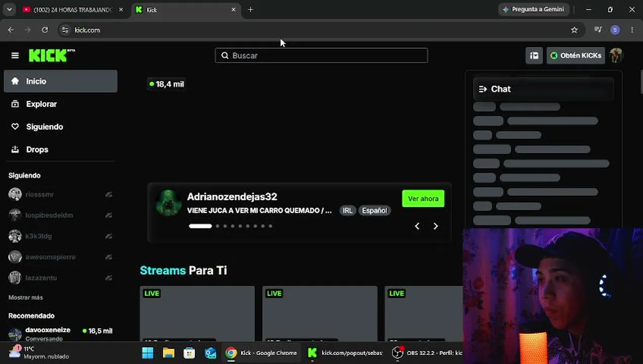The width and height of the screenshot is (643, 364).
Task: Open Outlook from taskbar
Action: point(210,353)
